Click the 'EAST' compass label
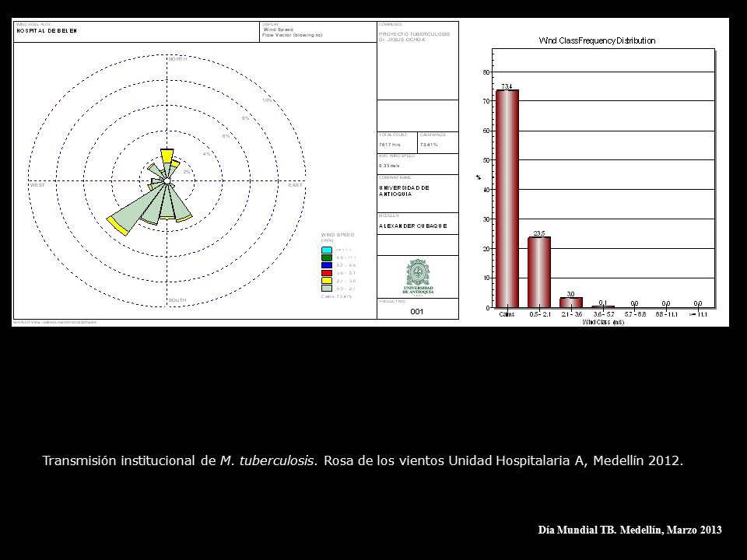 coord(295,185)
